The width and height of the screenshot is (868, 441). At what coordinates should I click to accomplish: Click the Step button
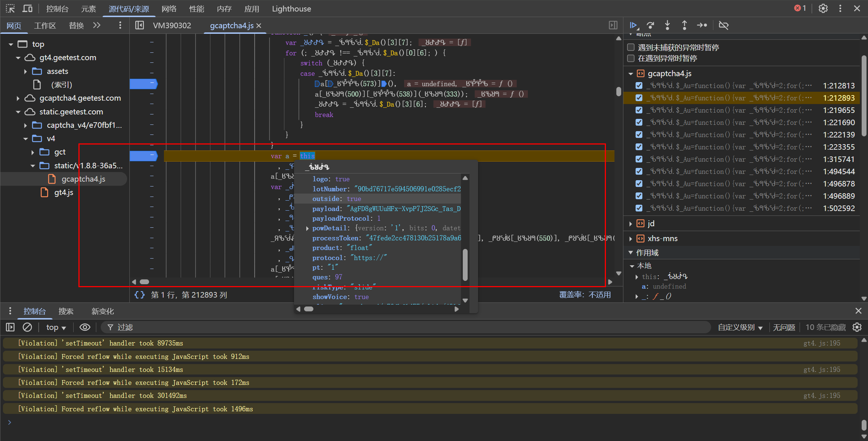point(702,25)
